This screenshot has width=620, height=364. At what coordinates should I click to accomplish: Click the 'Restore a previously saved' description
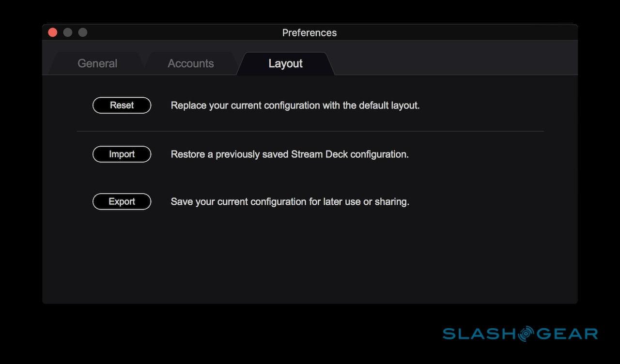[x=290, y=154]
